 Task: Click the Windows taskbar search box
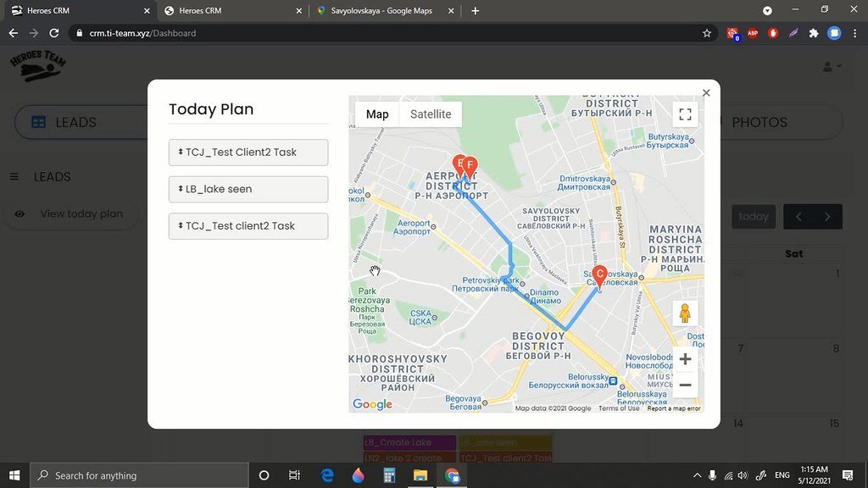click(140, 475)
